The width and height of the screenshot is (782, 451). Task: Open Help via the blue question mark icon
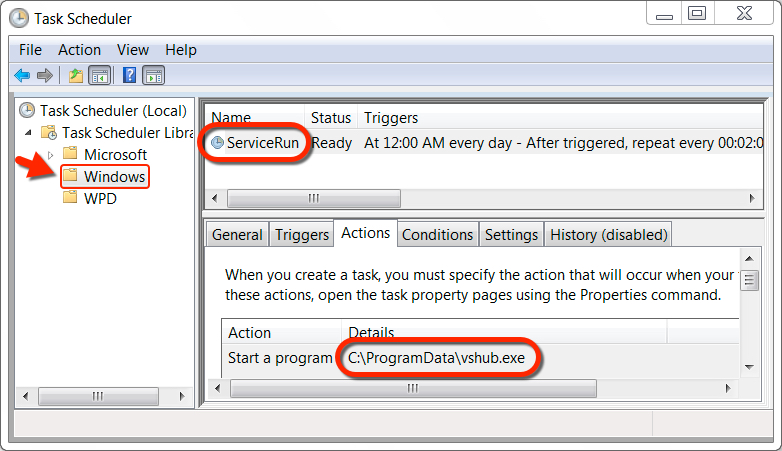[x=130, y=75]
